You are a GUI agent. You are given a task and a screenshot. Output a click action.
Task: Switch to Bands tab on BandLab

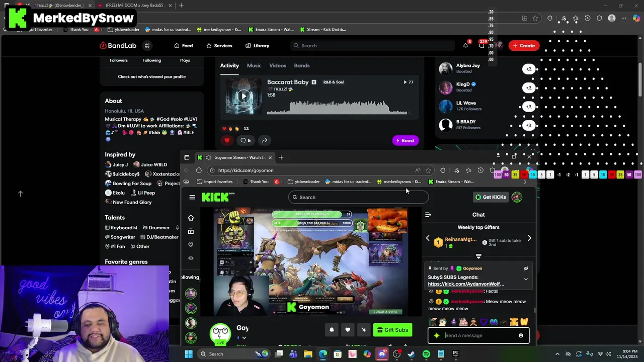click(x=302, y=66)
